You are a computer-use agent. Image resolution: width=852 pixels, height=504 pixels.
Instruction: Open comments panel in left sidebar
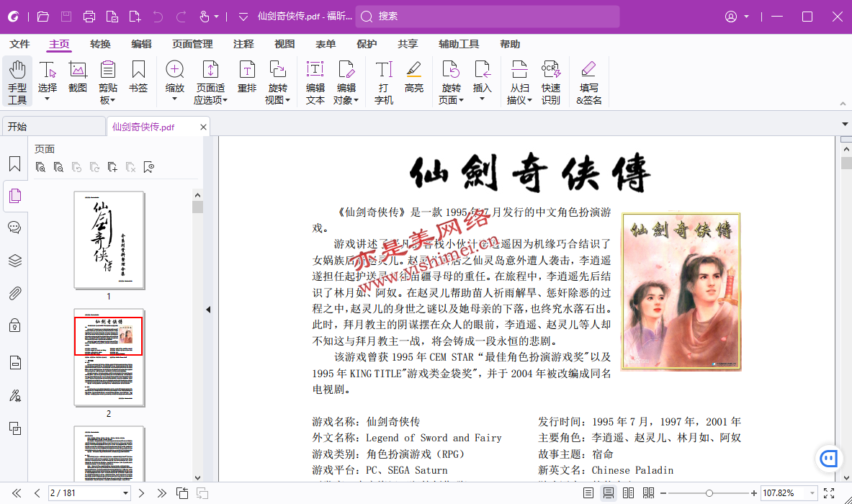[x=14, y=228]
